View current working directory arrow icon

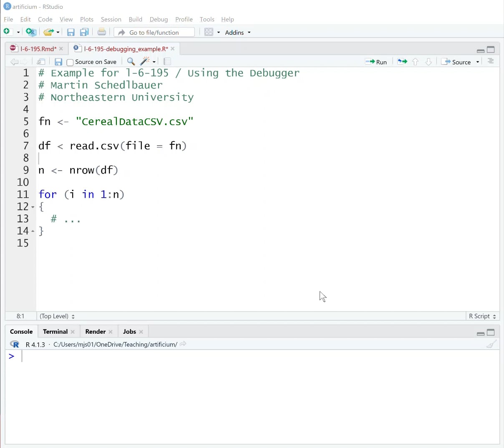[x=183, y=344]
